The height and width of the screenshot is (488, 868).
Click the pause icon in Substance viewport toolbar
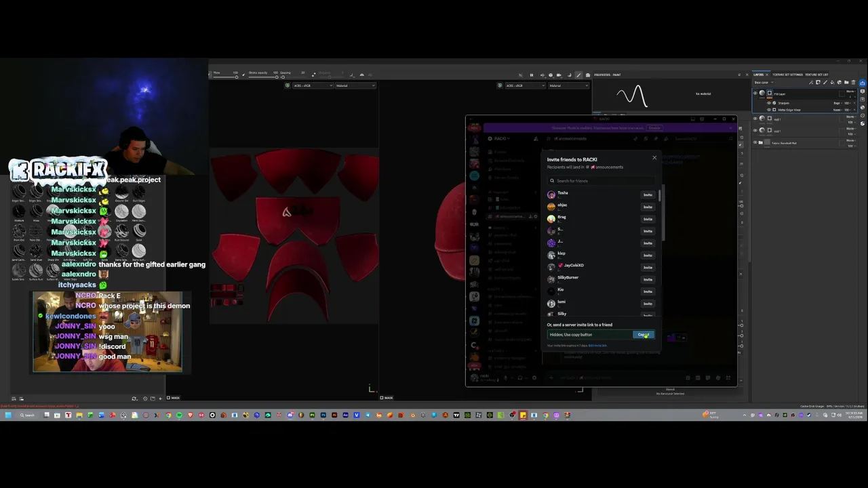pos(532,75)
